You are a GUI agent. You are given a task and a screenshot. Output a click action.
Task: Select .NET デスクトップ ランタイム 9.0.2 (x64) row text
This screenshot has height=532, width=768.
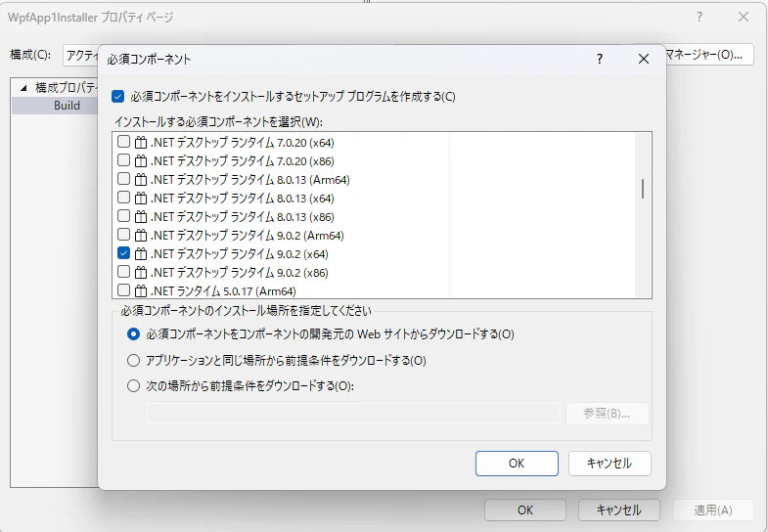[239, 254]
